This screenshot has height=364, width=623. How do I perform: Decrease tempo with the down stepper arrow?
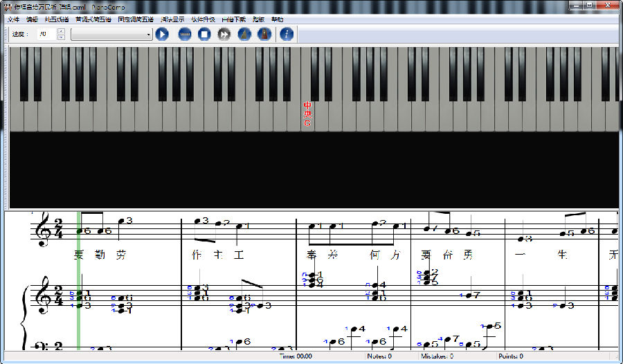click(x=61, y=37)
